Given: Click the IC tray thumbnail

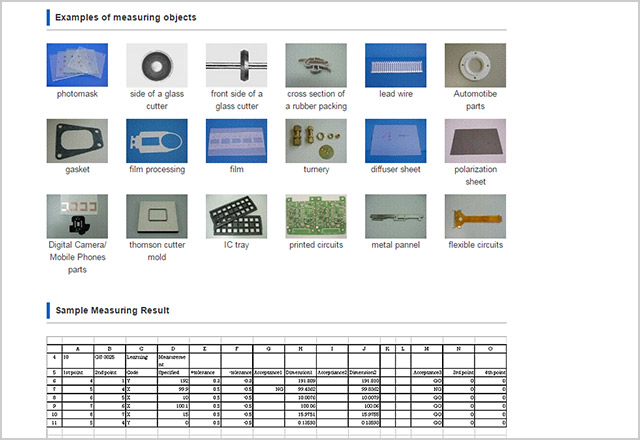Looking at the screenshot, I should click(x=236, y=215).
